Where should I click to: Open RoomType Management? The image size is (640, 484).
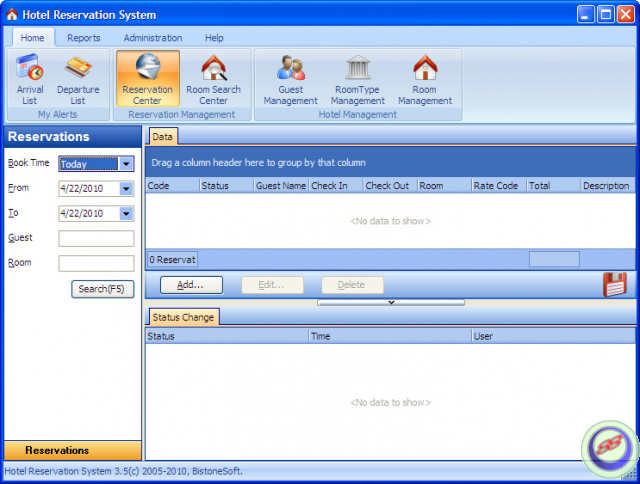click(x=358, y=79)
